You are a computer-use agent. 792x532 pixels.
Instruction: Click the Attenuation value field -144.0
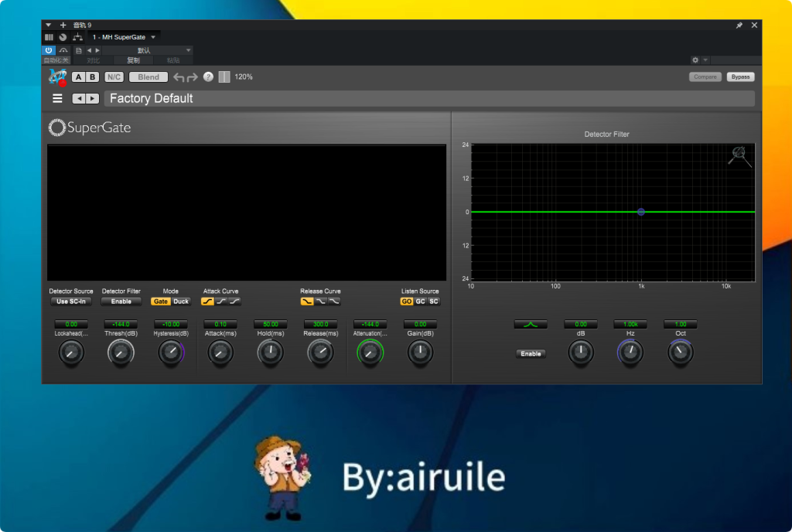(370, 324)
